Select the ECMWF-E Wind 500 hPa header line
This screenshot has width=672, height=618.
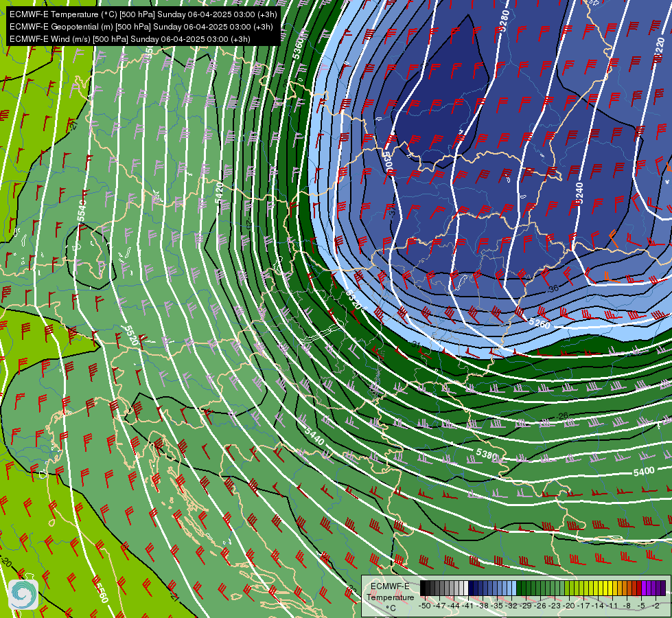[130, 39]
